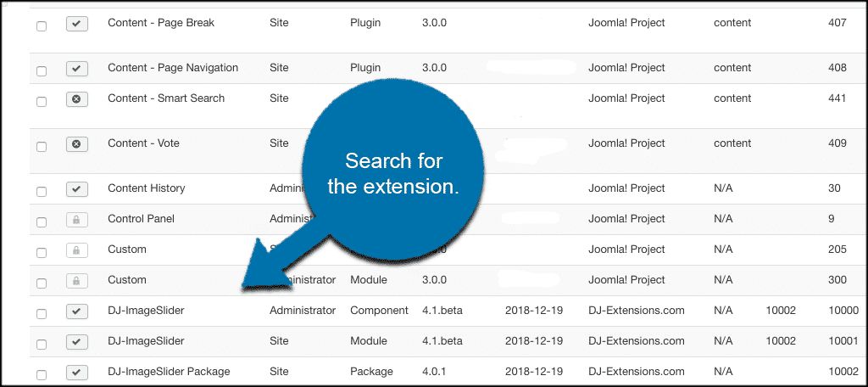Tick checkbox for Custom row with ID 205
This screenshot has width=868, height=387.
[x=42, y=252]
